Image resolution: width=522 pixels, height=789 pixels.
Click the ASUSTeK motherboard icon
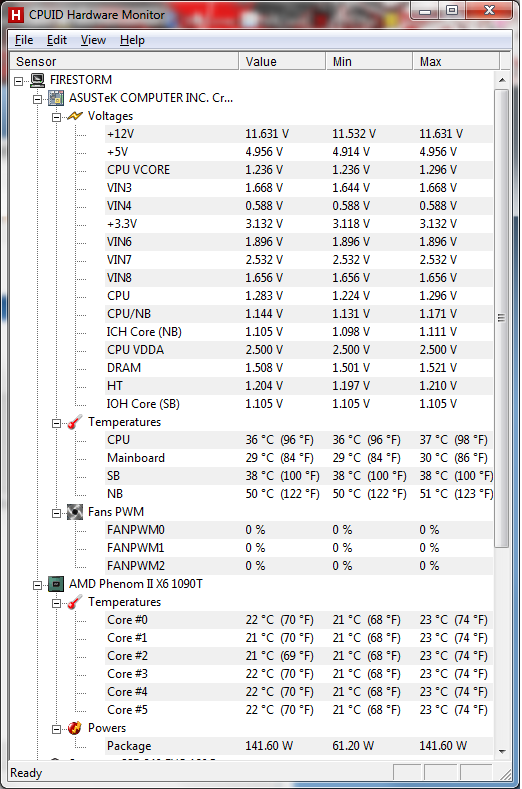pyautogui.click(x=56, y=98)
